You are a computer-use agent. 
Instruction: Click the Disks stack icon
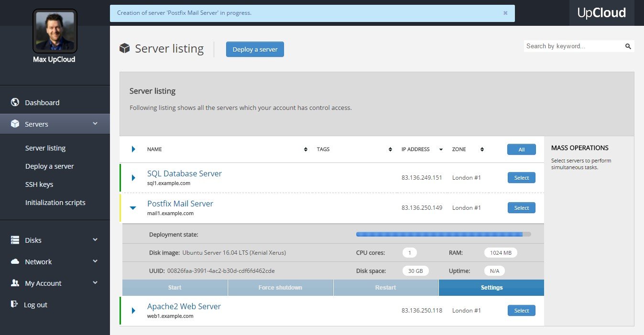[15, 240]
